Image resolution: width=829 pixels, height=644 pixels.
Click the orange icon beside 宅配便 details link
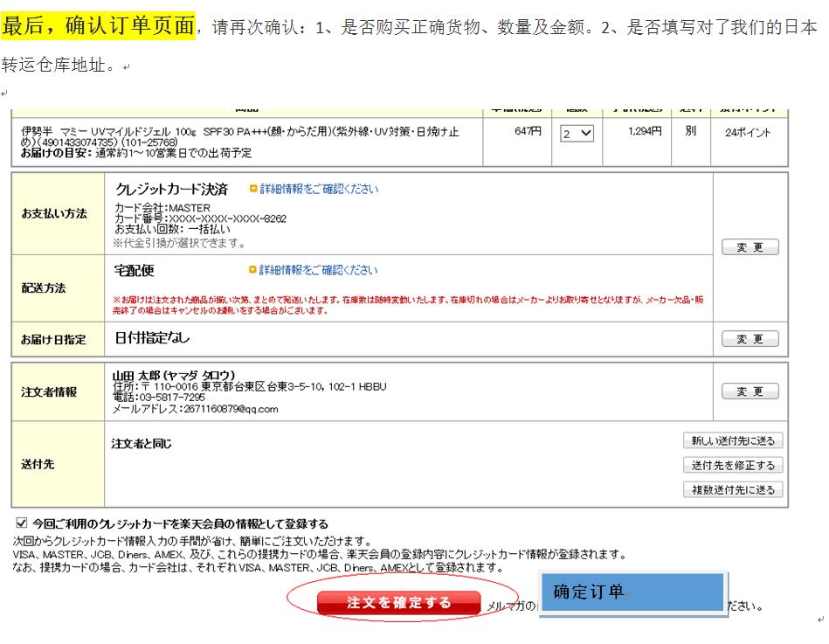(x=253, y=271)
